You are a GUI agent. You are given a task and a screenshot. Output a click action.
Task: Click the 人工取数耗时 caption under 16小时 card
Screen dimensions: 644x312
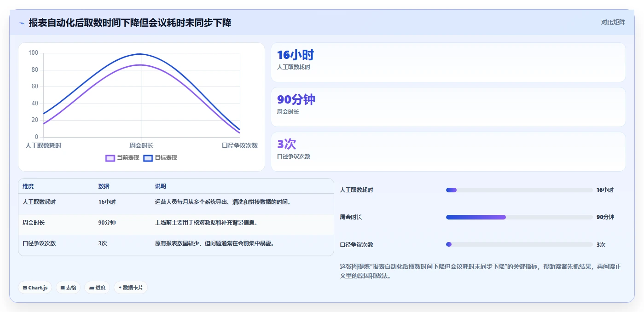(x=294, y=67)
